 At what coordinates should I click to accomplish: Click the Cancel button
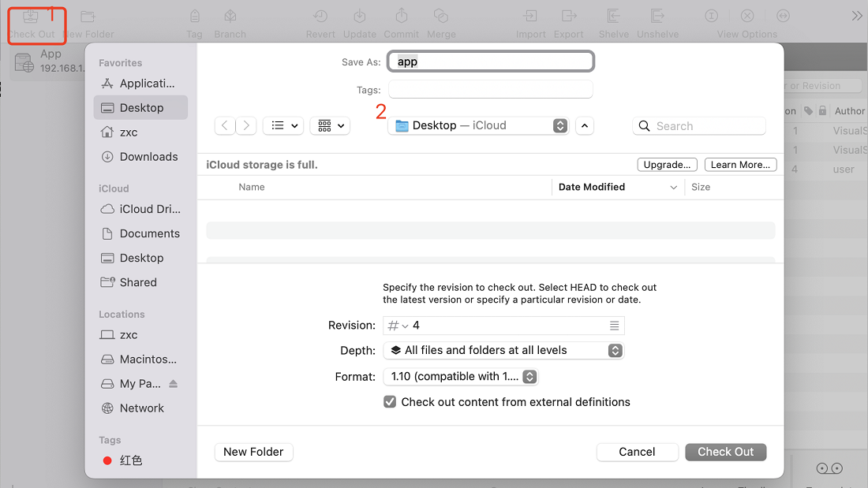coord(637,452)
